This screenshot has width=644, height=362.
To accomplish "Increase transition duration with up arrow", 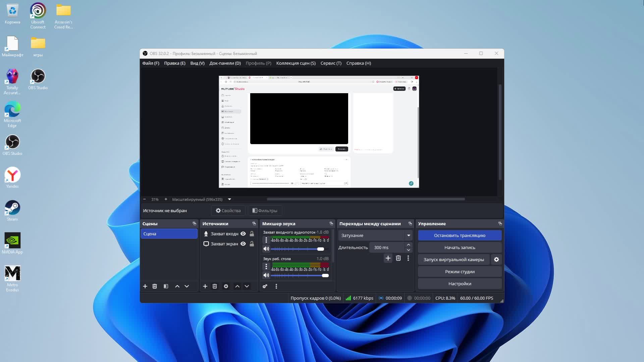I will click(x=409, y=245).
